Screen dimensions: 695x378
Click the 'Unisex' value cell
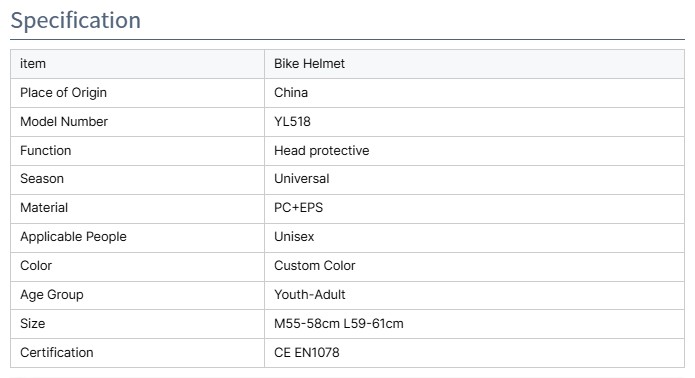click(474, 238)
